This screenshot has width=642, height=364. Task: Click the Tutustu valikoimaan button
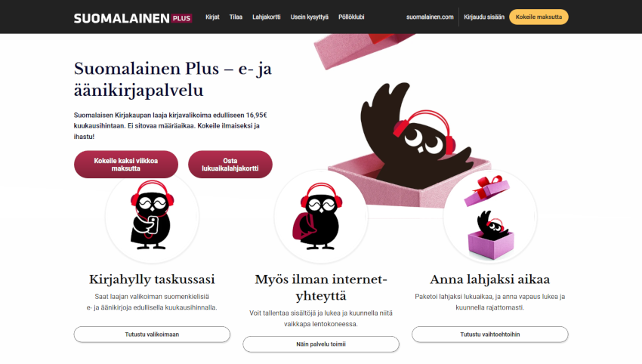point(152,334)
